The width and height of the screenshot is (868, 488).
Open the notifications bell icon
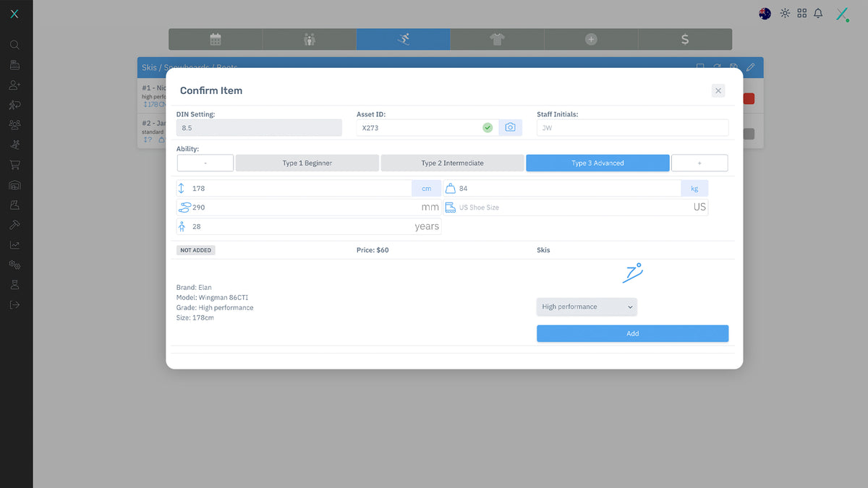tap(818, 14)
